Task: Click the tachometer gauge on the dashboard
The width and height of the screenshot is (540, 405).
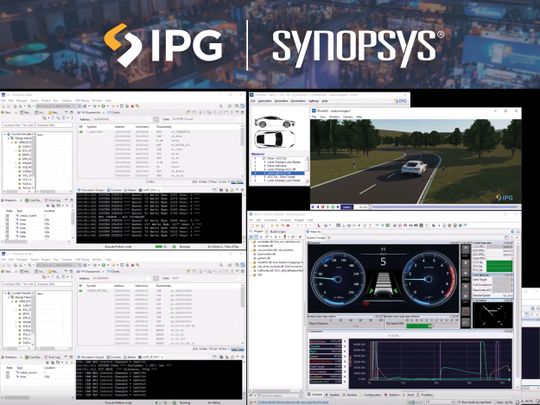Action: (428, 279)
